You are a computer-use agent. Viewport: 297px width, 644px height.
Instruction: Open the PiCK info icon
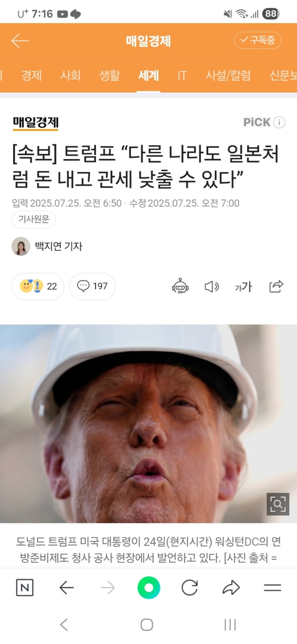pos(279,122)
